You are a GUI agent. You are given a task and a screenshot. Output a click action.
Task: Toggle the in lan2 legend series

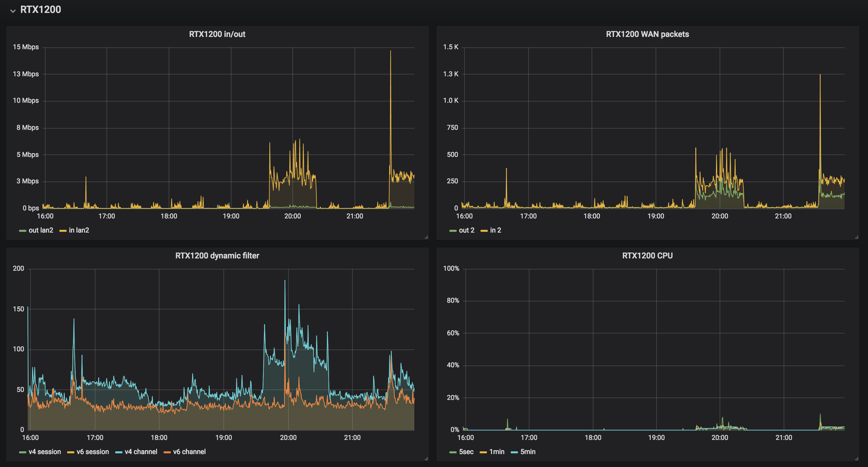click(x=79, y=230)
